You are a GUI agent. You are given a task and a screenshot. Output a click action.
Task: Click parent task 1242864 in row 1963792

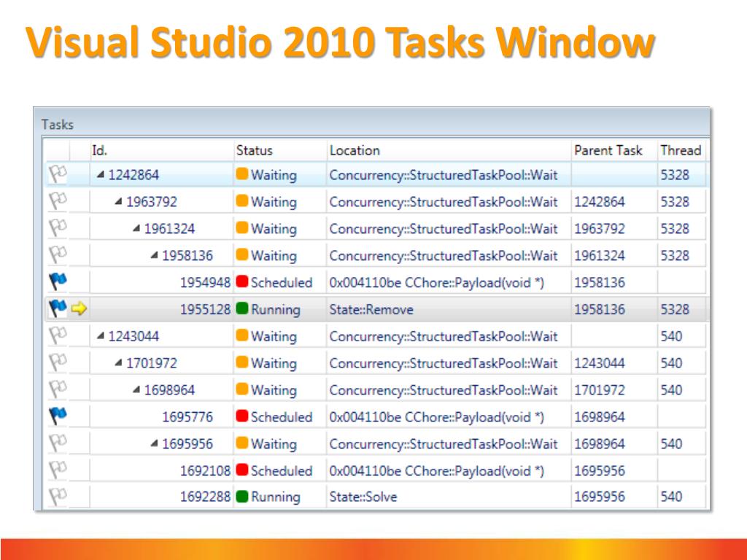click(600, 202)
